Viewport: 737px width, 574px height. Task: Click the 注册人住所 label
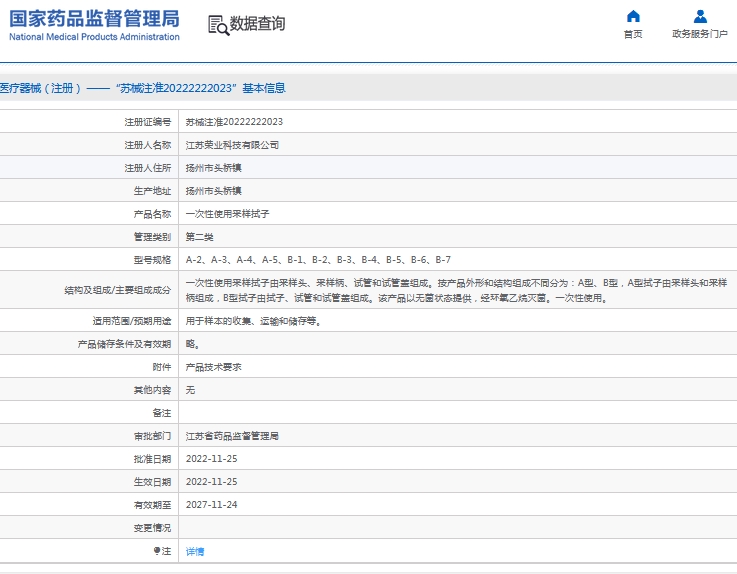(x=148, y=168)
